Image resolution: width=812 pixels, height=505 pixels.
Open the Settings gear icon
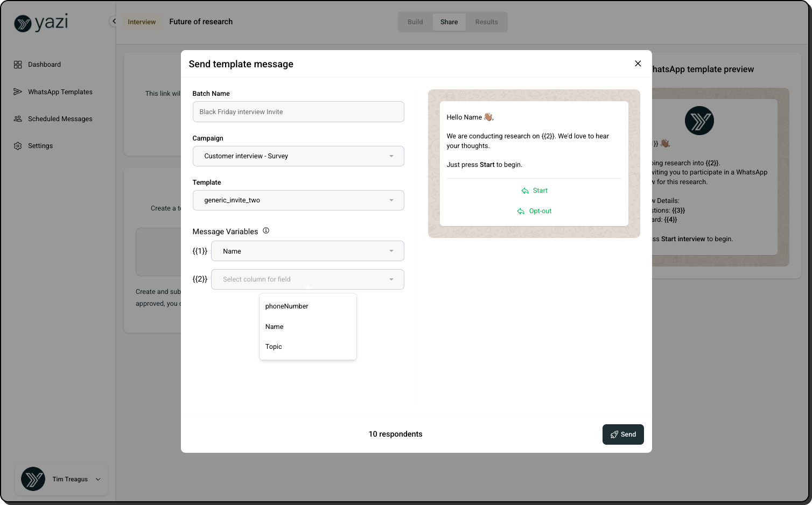click(18, 146)
